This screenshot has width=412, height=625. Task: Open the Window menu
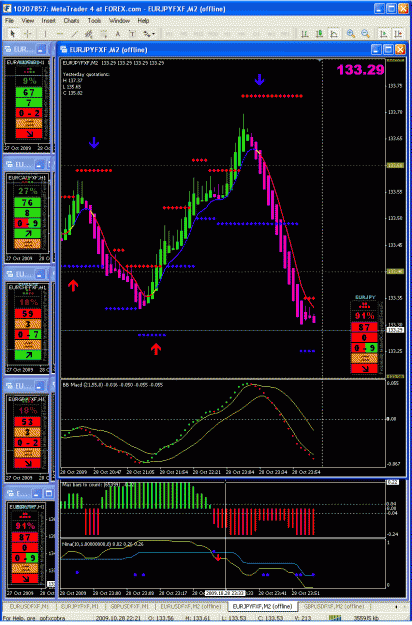(x=119, y=20)
